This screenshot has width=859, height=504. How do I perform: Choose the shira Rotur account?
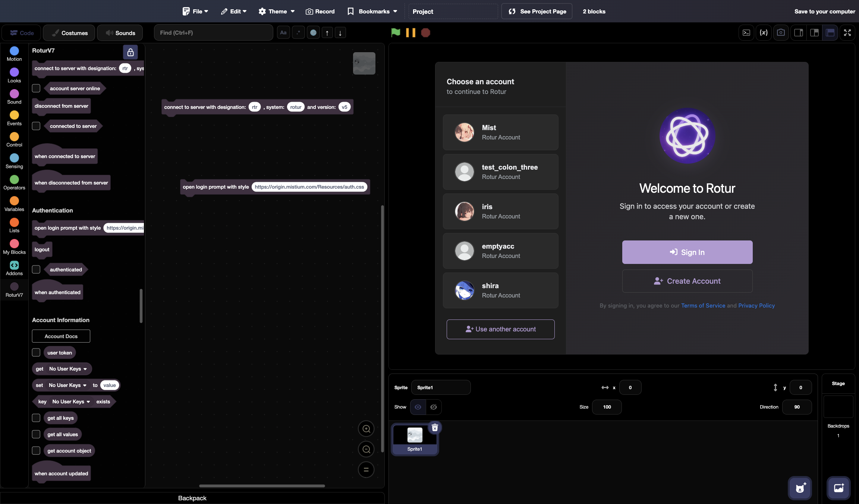click(500, 290)
